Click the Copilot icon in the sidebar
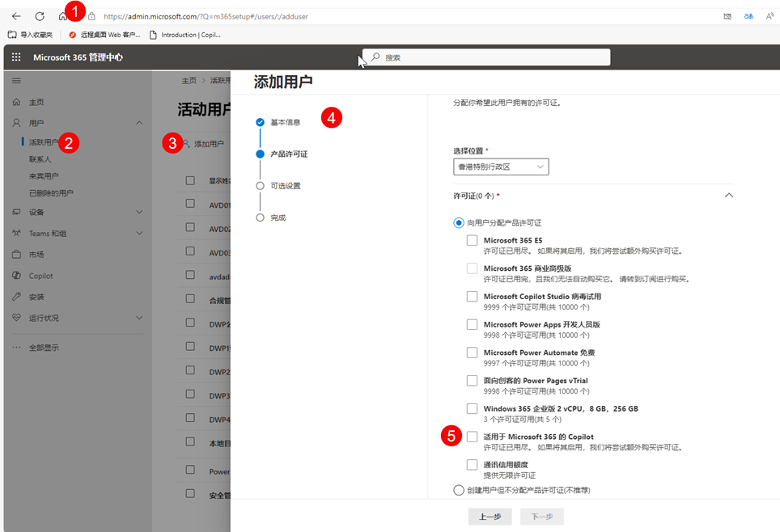Image resolution: width=780 pixels, height=532 pixels. [x=16, y=276]
